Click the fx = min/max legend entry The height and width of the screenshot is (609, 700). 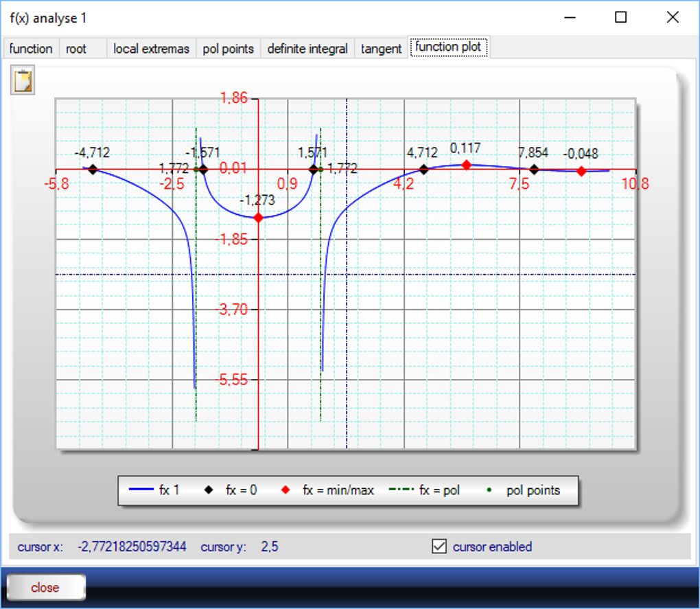[327, 490]
